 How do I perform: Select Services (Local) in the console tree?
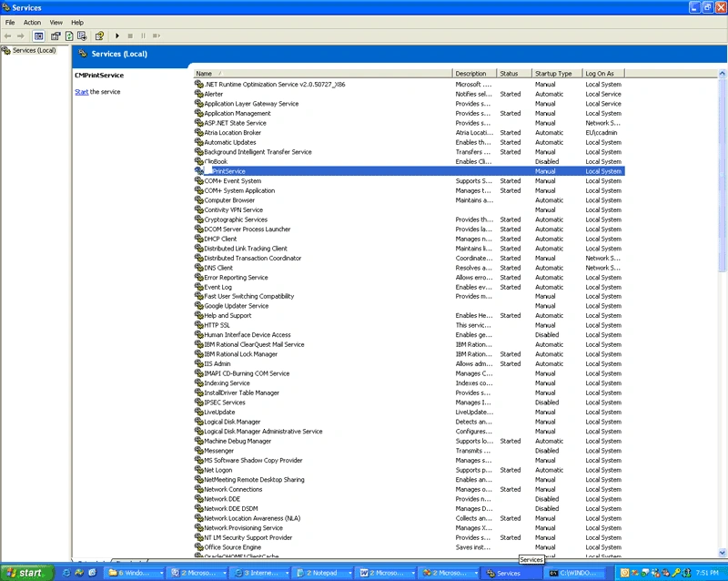coord(34,50)
